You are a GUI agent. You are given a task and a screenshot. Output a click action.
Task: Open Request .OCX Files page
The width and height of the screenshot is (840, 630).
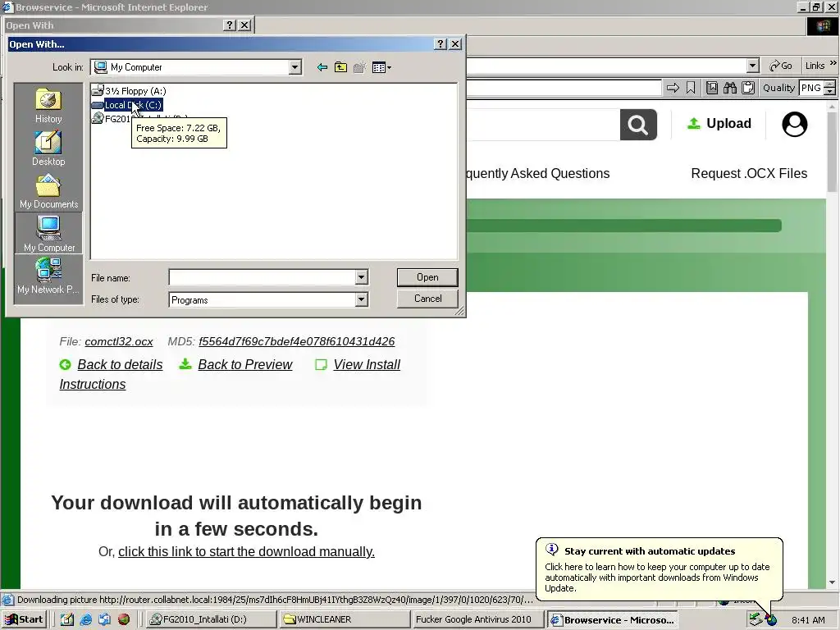[x=749, y=174]
